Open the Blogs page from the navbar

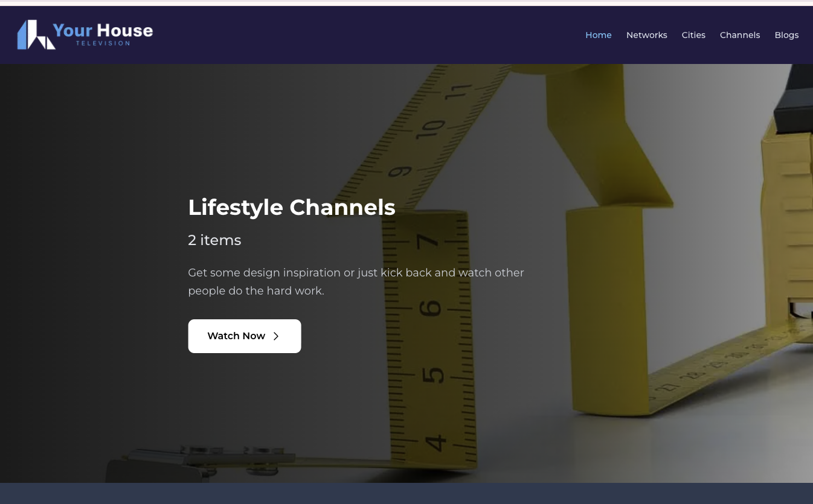(786, 35)
